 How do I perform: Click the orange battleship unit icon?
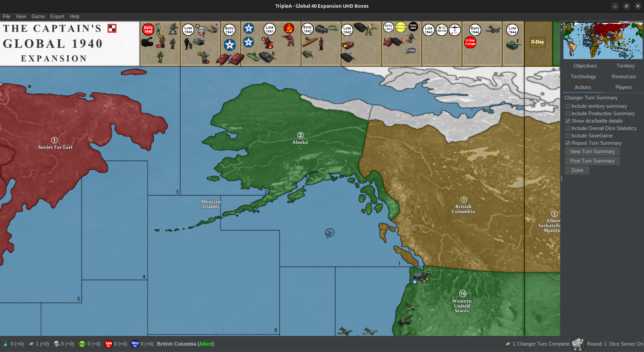[x=310, y=42]
